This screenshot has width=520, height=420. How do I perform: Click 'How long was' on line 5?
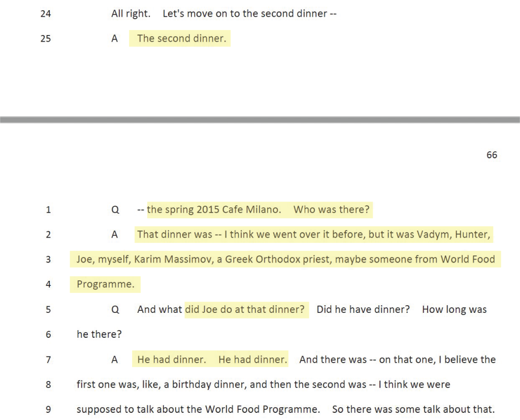point(454,309)
